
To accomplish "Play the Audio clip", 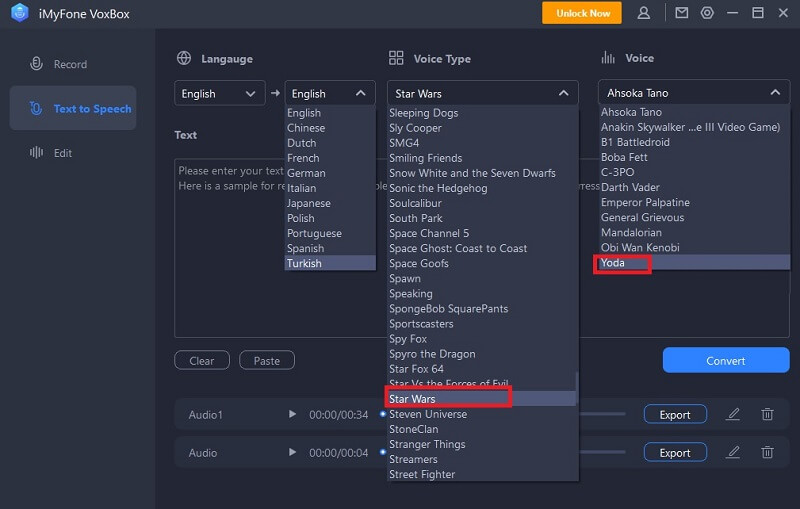I will click(x=292, y=452).
